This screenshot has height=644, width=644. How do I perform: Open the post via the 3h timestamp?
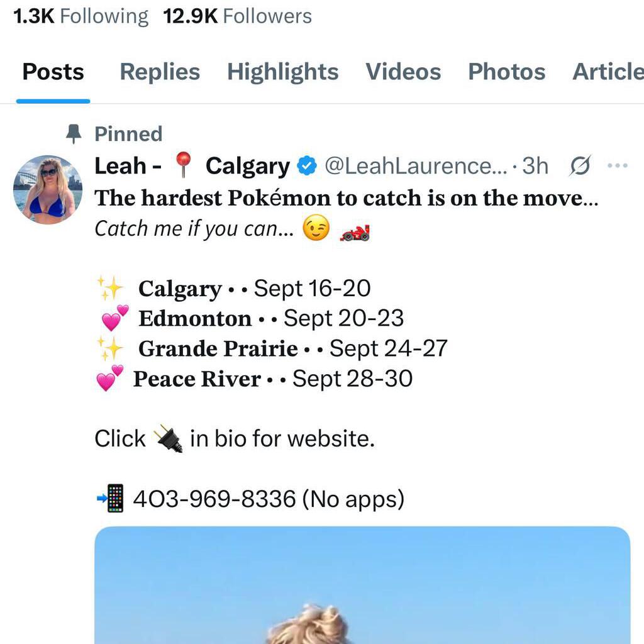(x=535, y=166)
